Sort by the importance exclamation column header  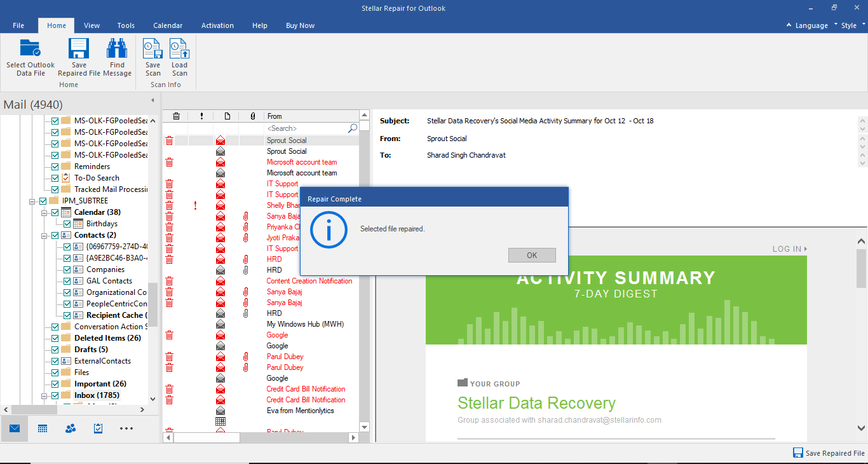(x=201, y=116)
